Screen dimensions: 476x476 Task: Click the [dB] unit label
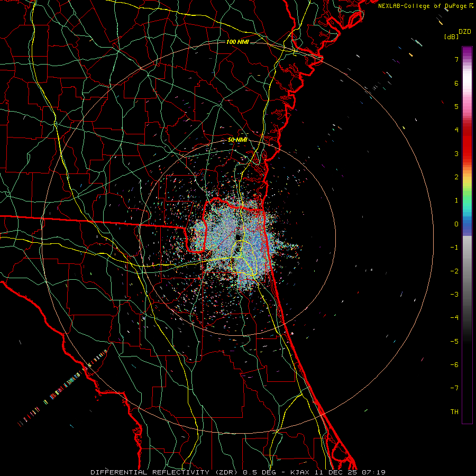451,36
